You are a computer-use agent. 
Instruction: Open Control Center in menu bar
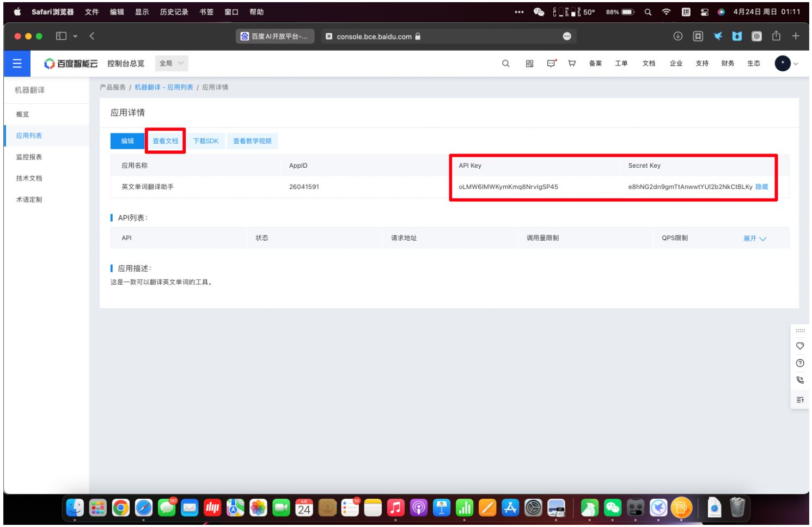pyautogui.click(x=704, y=12)
